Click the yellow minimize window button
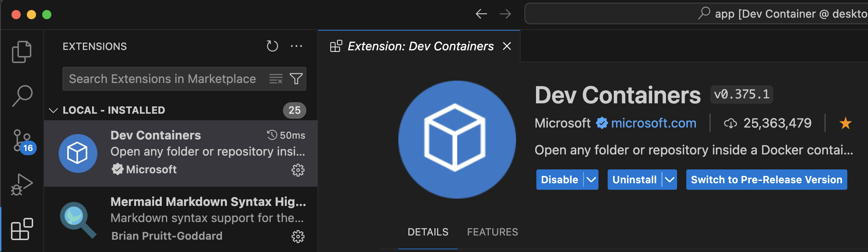The height and width of the screenshot is (252, 868). (31, 15)
